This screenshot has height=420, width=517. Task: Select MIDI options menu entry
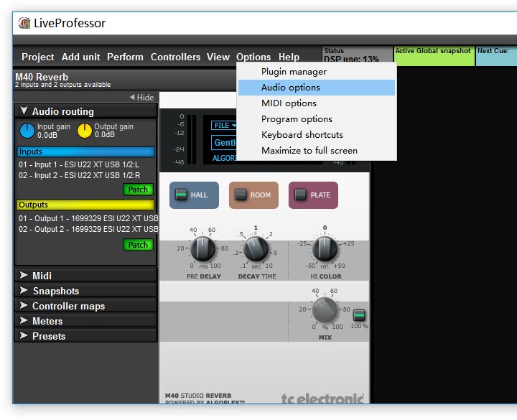317,103
